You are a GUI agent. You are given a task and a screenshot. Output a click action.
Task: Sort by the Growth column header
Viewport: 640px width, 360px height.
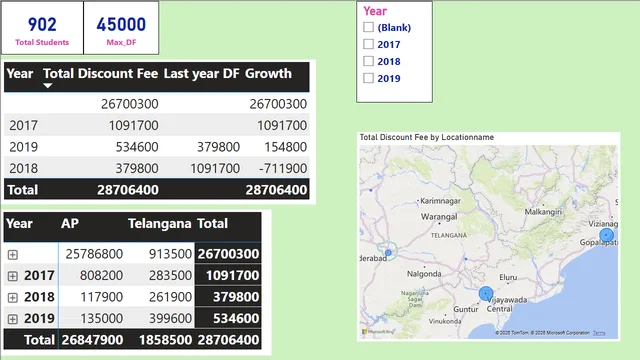(x=268, y=73)
